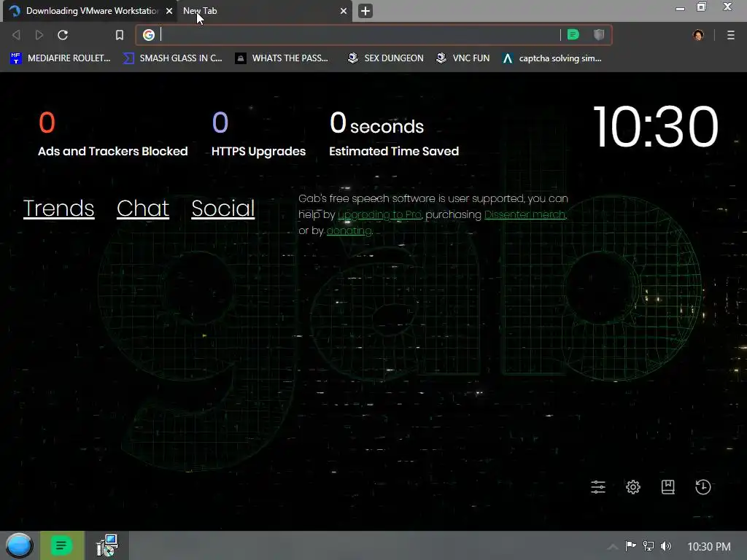Open green Dissenter taskbar app
Viewport: 747px width, 560px height.
(62, 545)
